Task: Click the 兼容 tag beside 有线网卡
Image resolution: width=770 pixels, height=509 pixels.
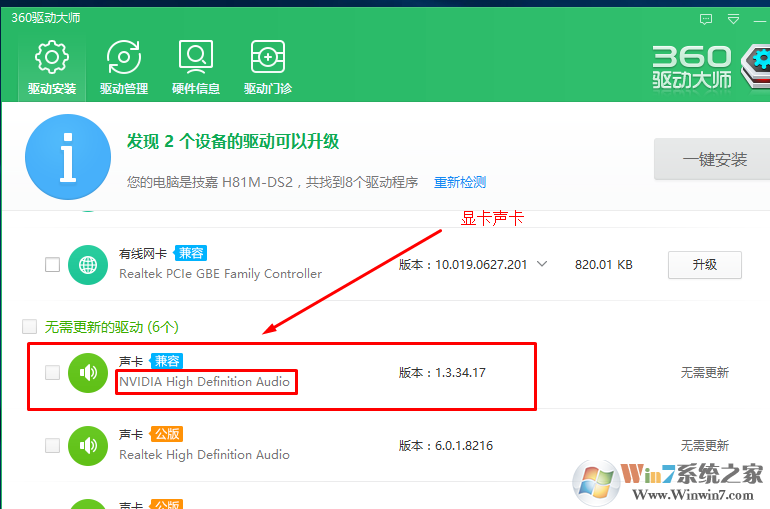Action: click(191, 254)
